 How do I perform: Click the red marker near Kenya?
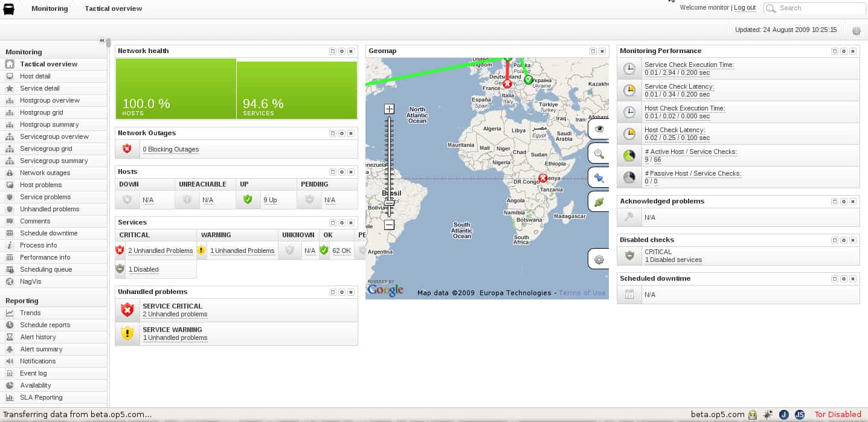(x=542, y=178)
